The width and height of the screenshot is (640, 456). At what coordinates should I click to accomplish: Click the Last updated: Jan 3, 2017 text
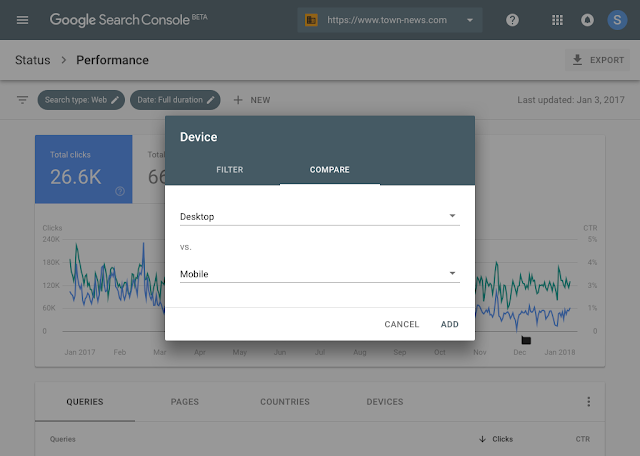tap(571, 100)
